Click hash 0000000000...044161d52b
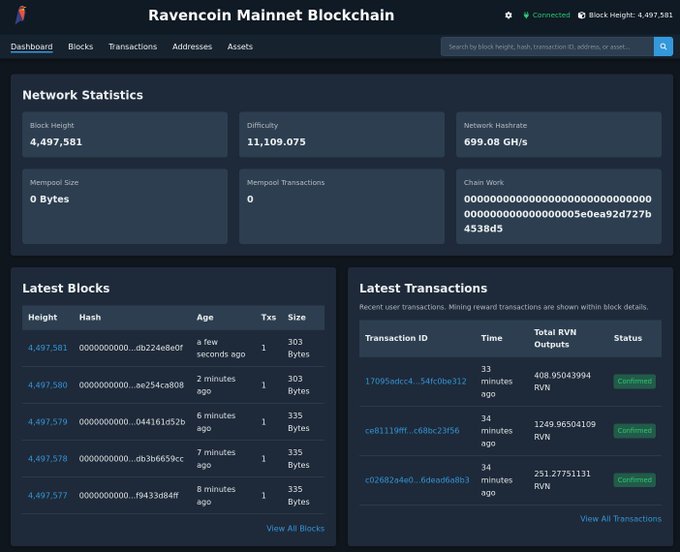680x552 pixels. pos(132,422)
